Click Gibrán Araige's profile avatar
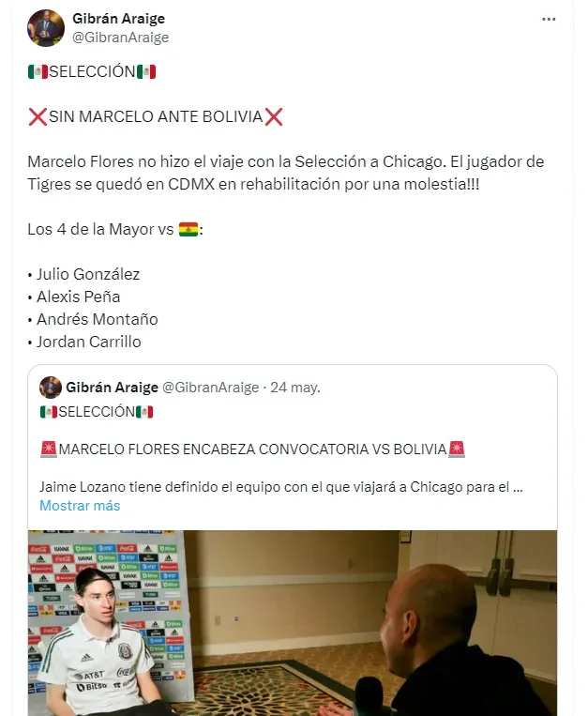Viewport: 588px width, 716px height. (x=46, y=28)
